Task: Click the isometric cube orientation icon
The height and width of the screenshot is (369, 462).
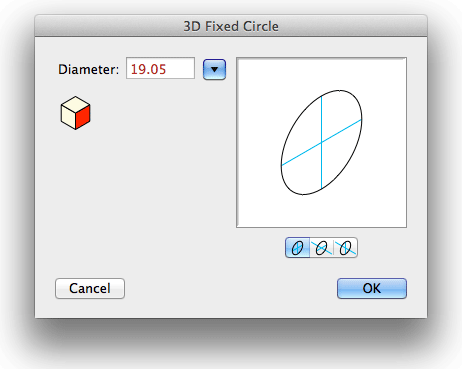Action: pos(75,113)
